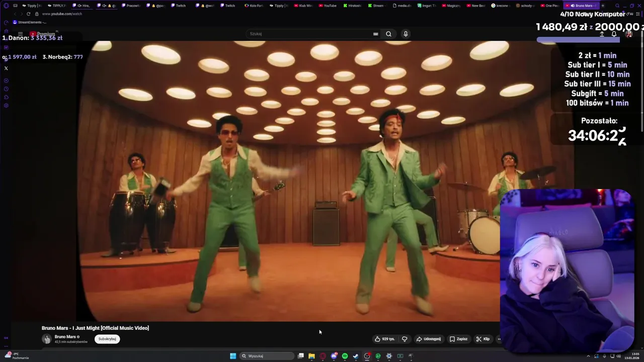Switch to the Pracowit browser tab

click(x=131, y=6)
